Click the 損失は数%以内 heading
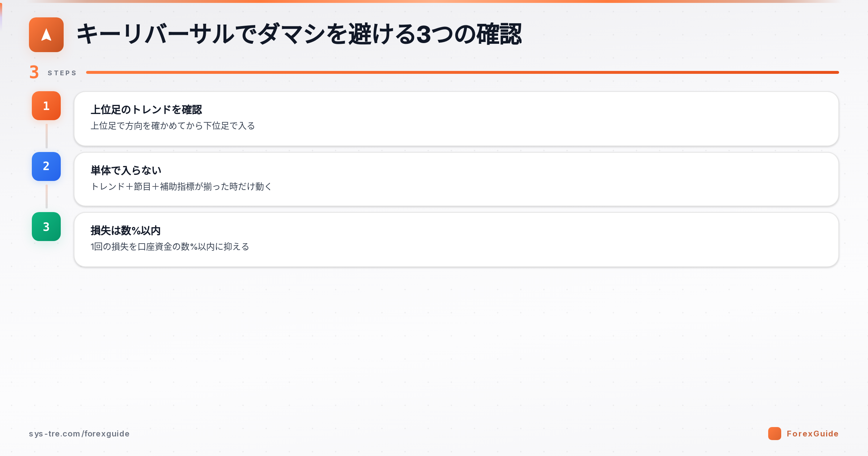This screenshot has height=456, width=868. (x=125, y=231)
